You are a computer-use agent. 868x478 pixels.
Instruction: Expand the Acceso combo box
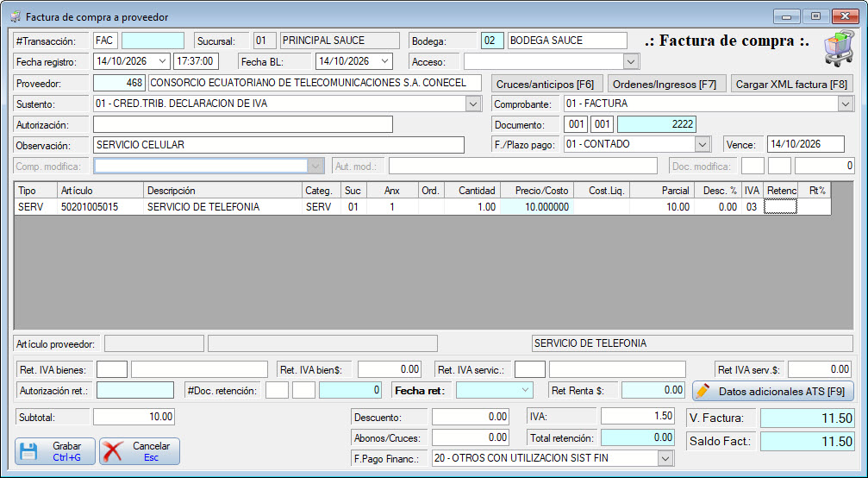click(631, 61)
